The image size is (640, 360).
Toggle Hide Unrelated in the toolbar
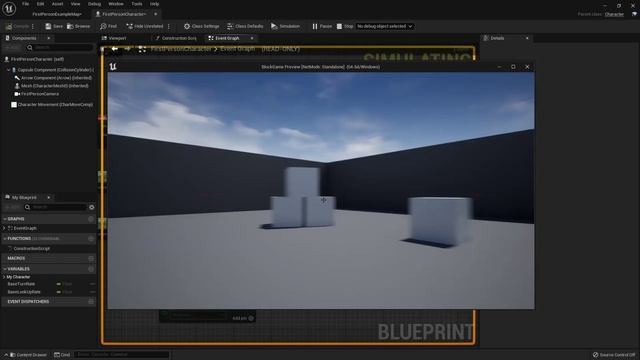[x=144, y=26]
